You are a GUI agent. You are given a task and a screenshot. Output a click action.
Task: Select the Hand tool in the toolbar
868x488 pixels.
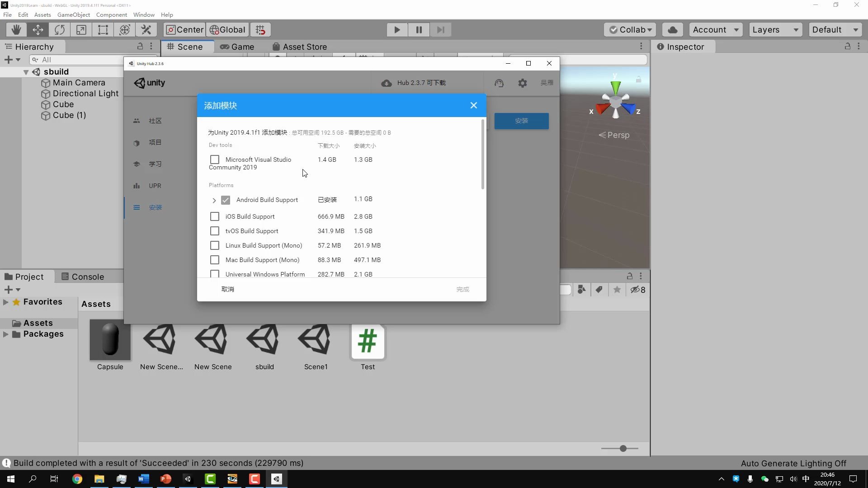click(16, 29)
